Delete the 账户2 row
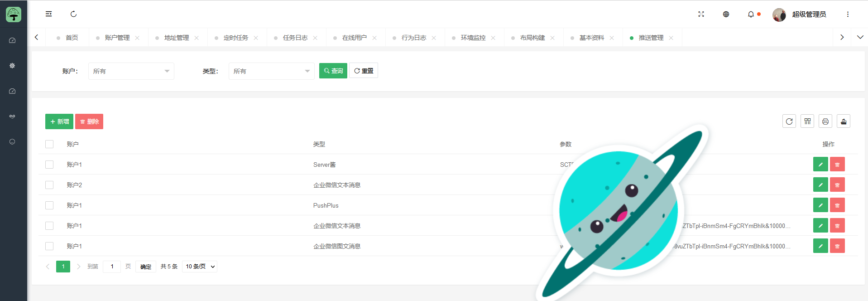The width and height of the screenshot is (868, 301). tap(837, 184)
